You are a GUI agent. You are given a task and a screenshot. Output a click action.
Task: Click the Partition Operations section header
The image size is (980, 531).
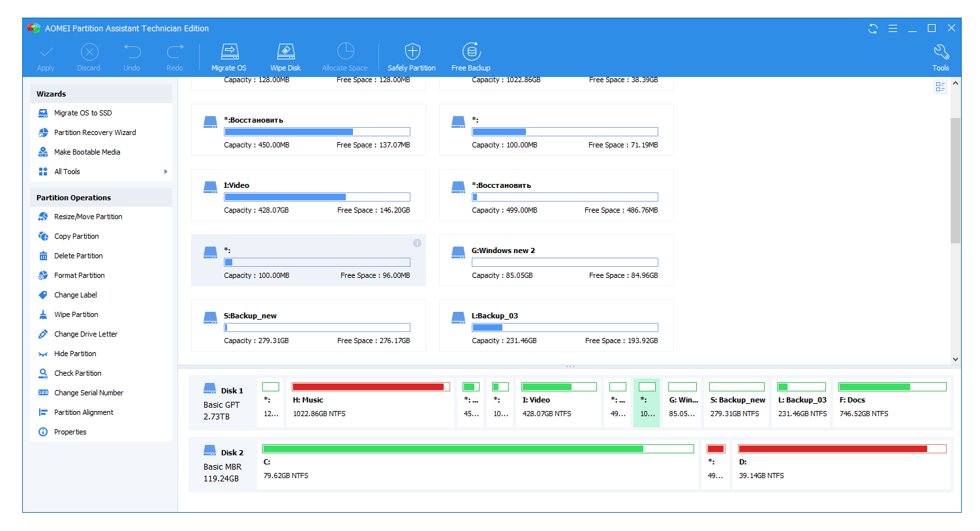pos(101,198)
